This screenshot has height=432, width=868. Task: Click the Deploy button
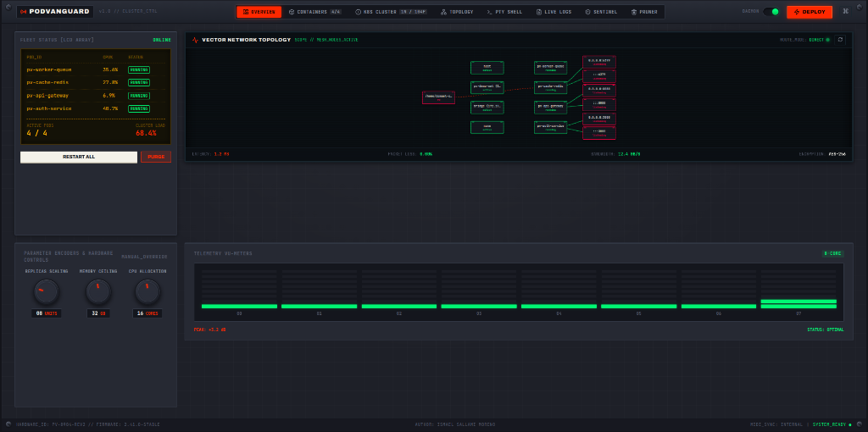tap(810, 12)
